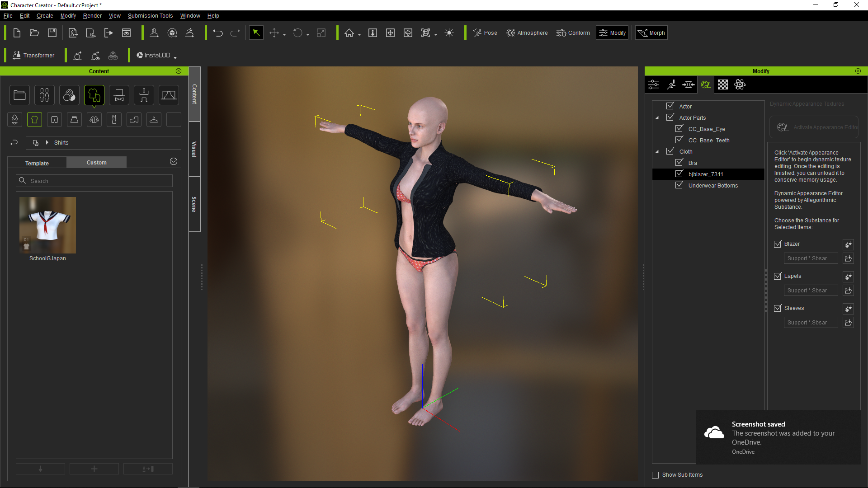This screenshot has height=488, width=868.
Task: Open the Submission Tools menu
Action: [x=150, y=16]
